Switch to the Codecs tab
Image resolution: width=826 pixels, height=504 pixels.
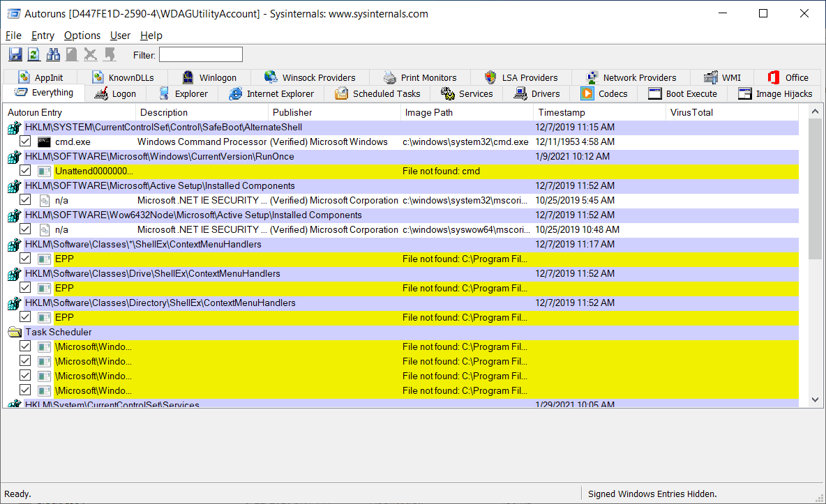(x=604, y=93)
